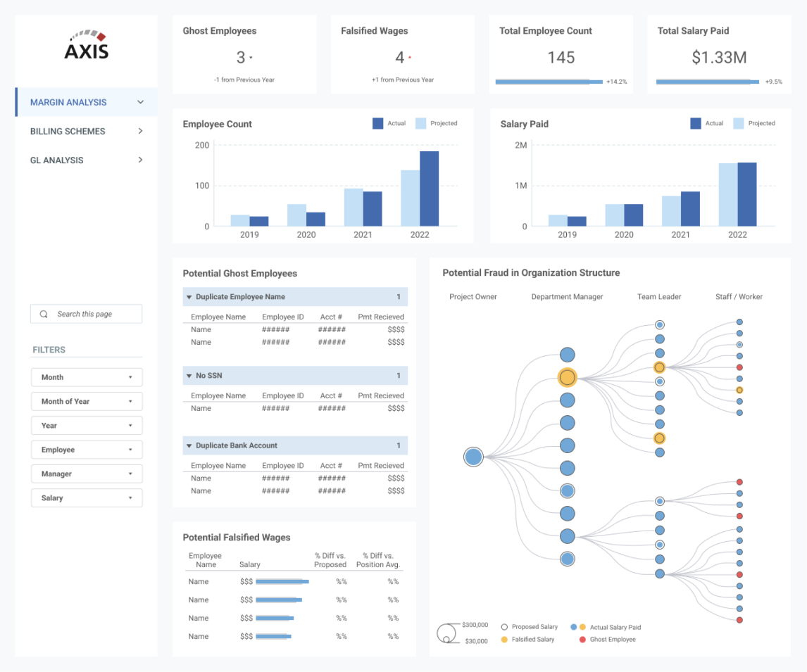Click the Potential Ghost Employees heading
The width and height of the screenshot is (807, 672).
click(240, 274)
